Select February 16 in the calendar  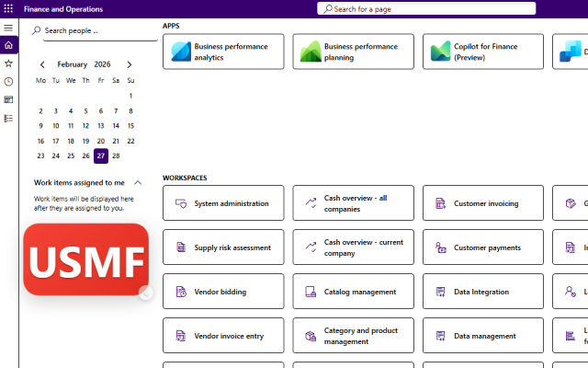tap(40, 141)
